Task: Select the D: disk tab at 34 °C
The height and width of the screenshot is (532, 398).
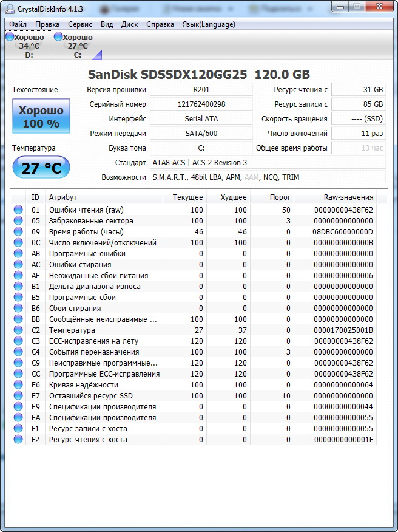Action: pyautogui.click(x=29, y=46)
